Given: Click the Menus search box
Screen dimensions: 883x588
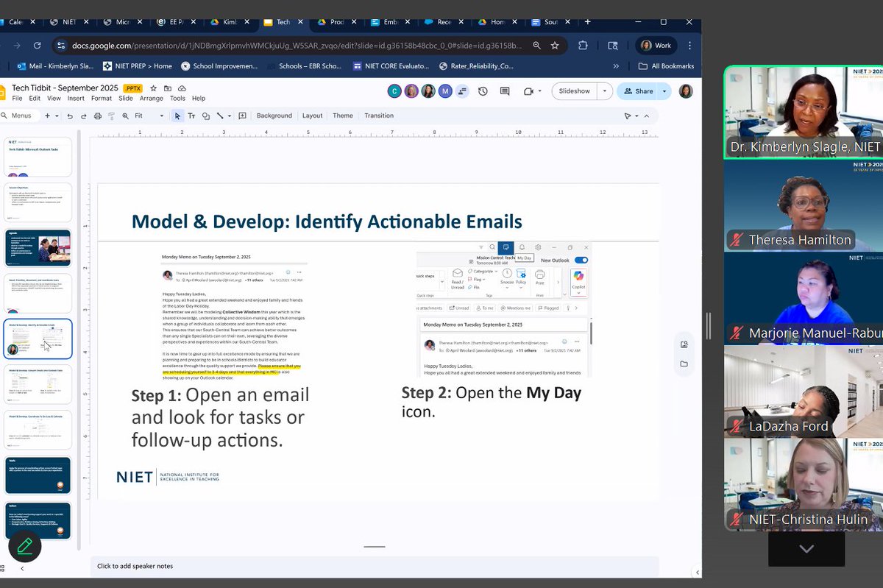Looking at the screenshot, I should [20, 116].
